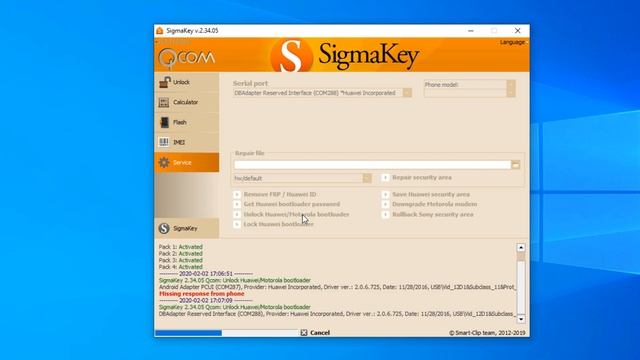The height and width of the screenshot is (360, 640).
Task: Expand the second dropdown under Phone model
Action: [511, 93]
